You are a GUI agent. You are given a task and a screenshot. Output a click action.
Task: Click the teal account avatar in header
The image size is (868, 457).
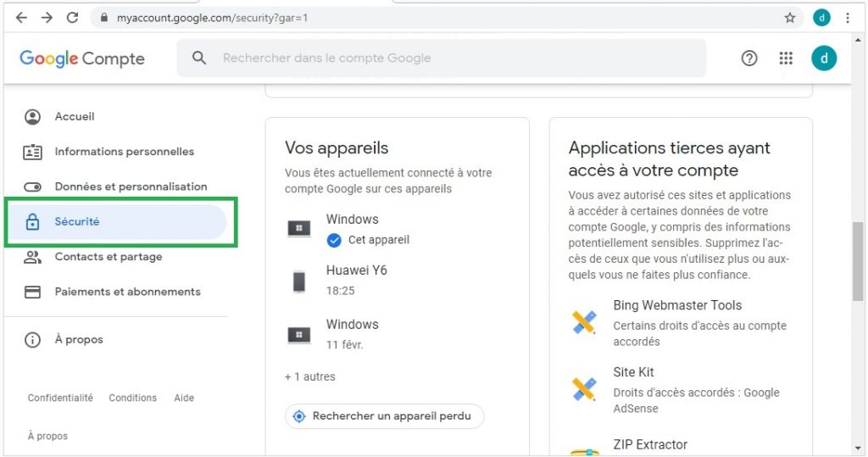(x=824, y=59)
